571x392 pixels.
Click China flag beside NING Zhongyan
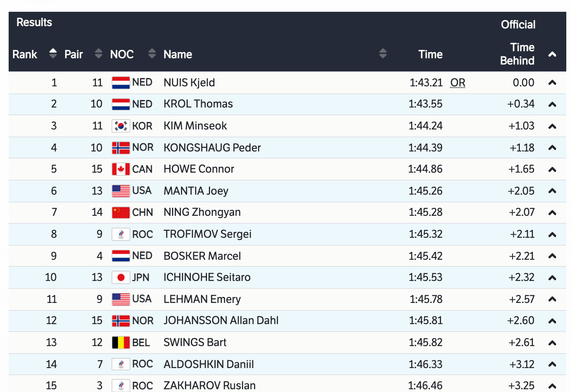[x=121, y=212]
